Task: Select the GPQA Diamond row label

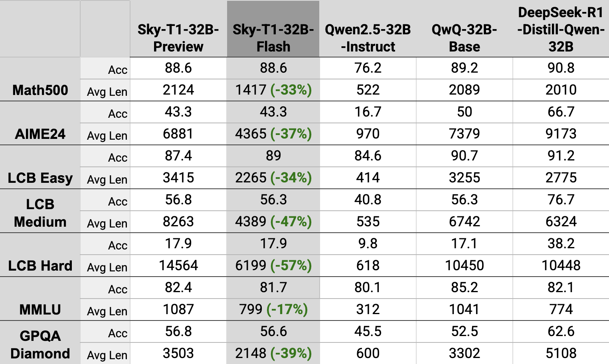Action: tap(40, 344)
